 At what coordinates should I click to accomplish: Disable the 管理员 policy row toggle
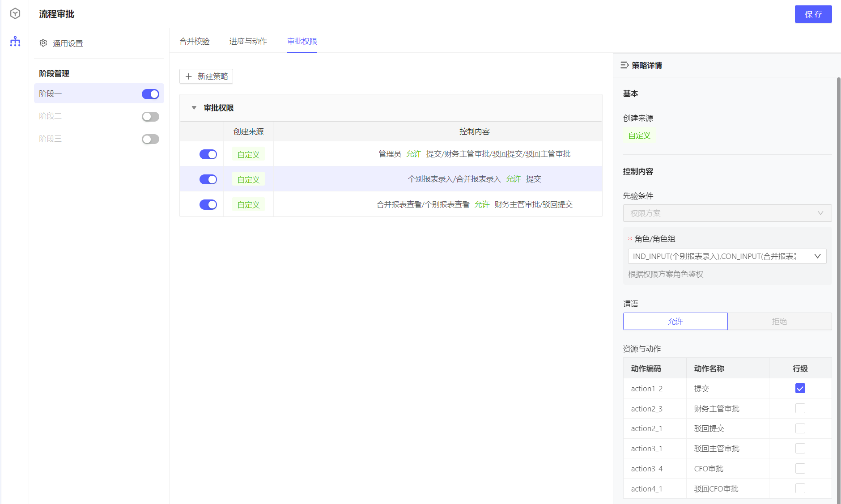click(208, 154)
